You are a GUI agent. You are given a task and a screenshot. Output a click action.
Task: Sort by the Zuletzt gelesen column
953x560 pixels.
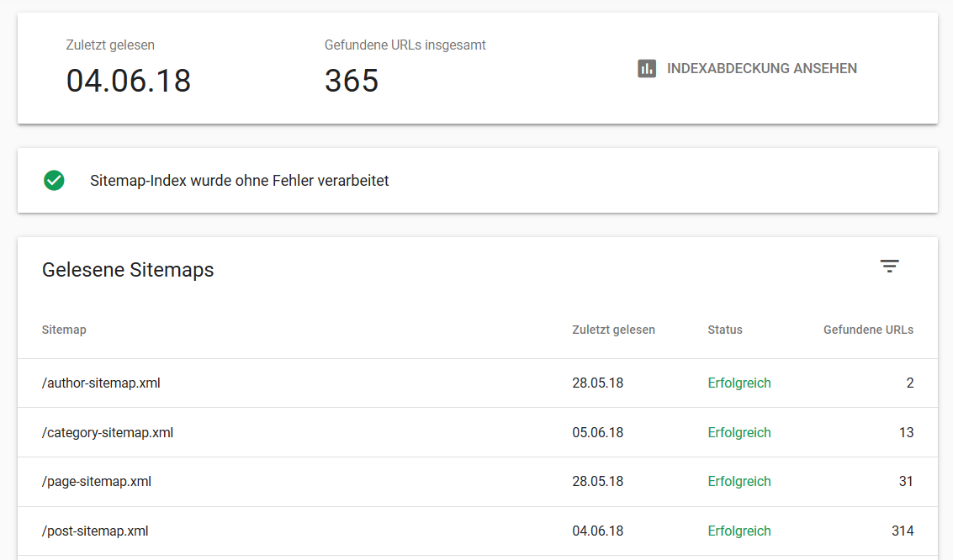pos(613,330)
